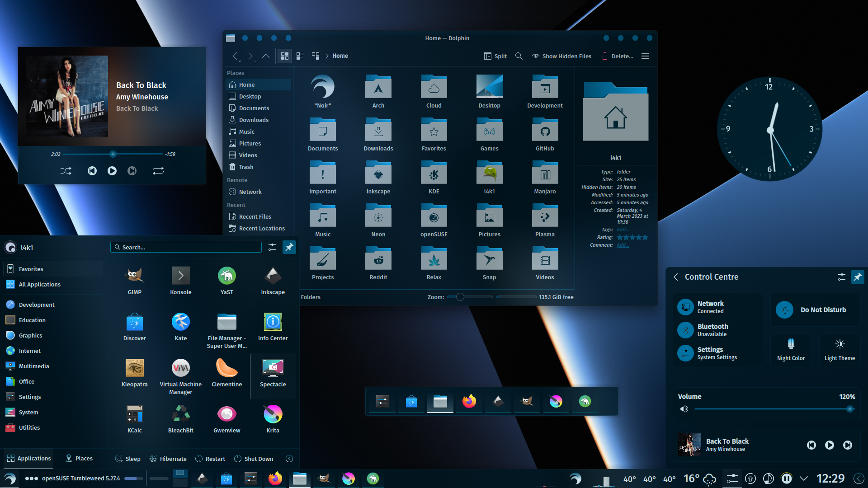Open Clementine music player

[226, 373]
